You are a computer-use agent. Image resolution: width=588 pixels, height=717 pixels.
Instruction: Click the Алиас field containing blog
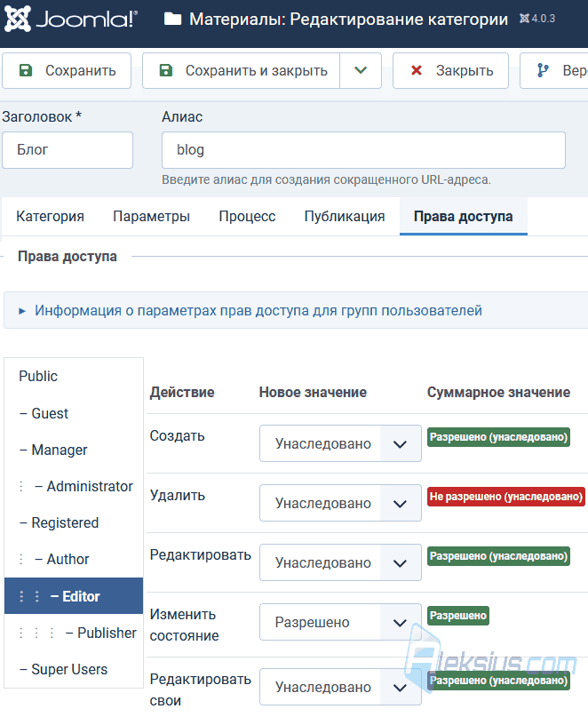pos(363,150)
